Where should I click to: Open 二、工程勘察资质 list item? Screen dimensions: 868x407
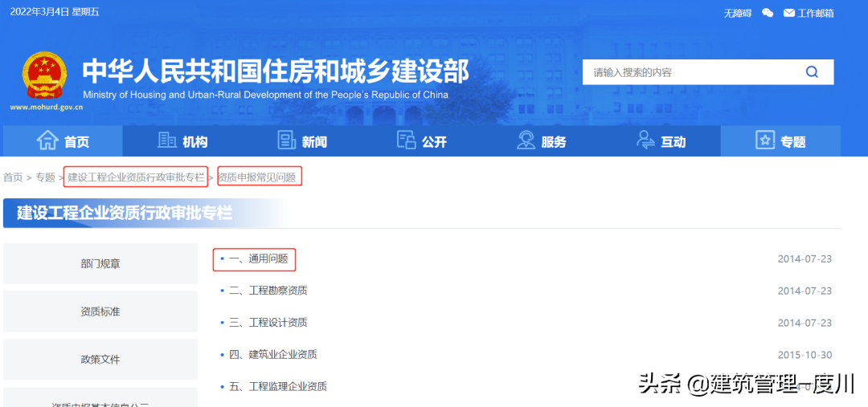(268, 291)
